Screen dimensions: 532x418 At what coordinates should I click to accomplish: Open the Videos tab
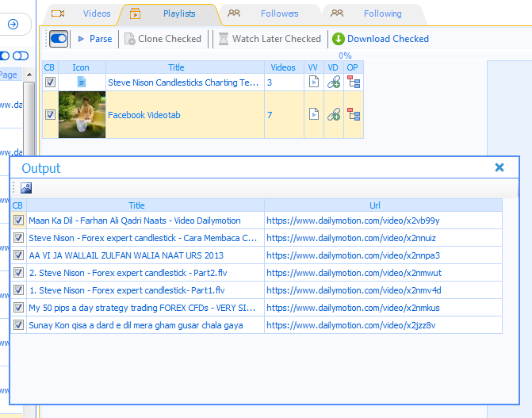[82, 13]
